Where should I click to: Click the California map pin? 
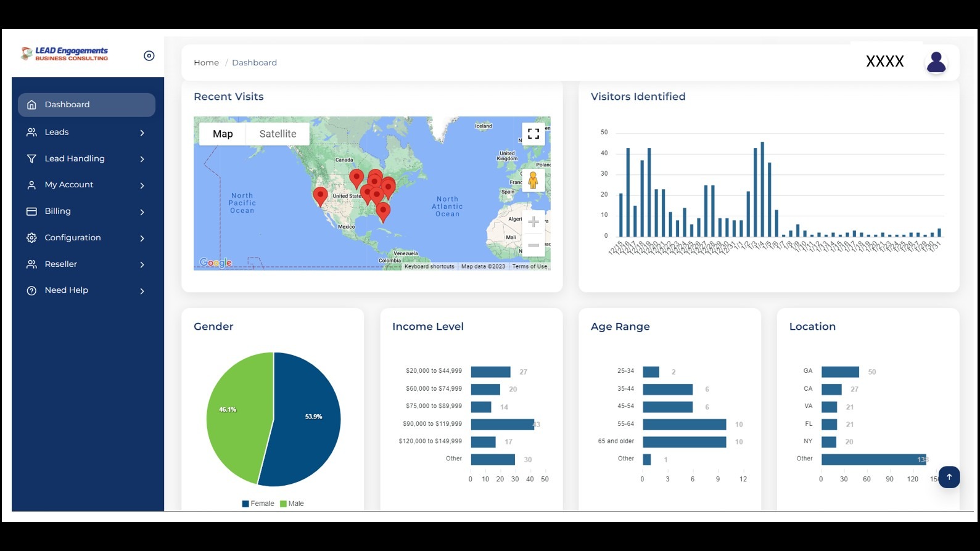320,195
